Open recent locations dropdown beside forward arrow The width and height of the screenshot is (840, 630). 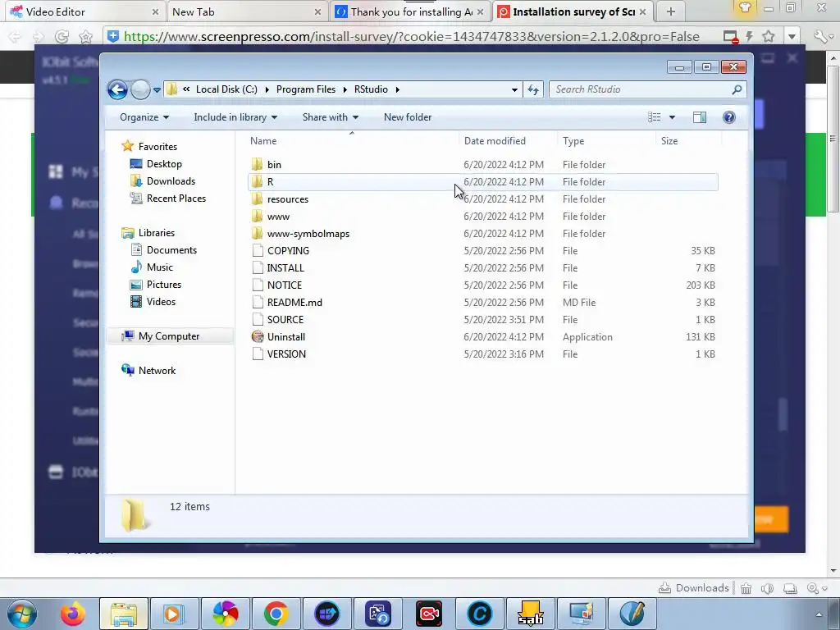157,90
